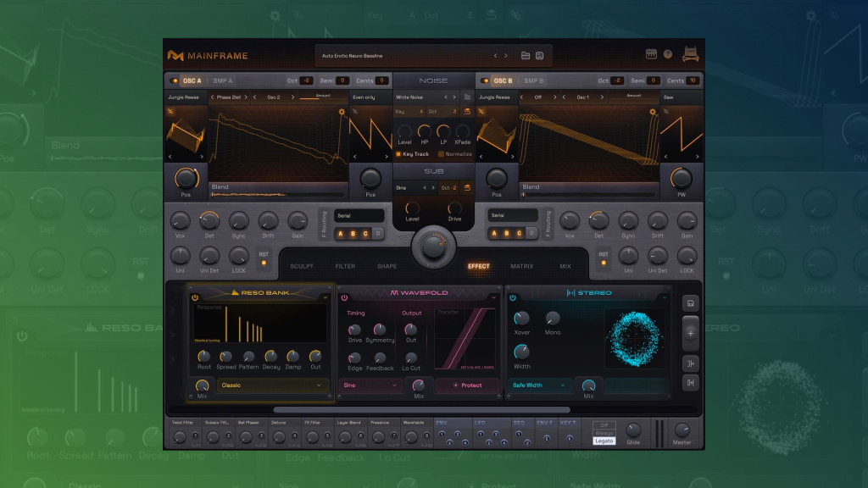Switch to the MIX tab
This screenshot has height=488, width=868.
point(565,266)
